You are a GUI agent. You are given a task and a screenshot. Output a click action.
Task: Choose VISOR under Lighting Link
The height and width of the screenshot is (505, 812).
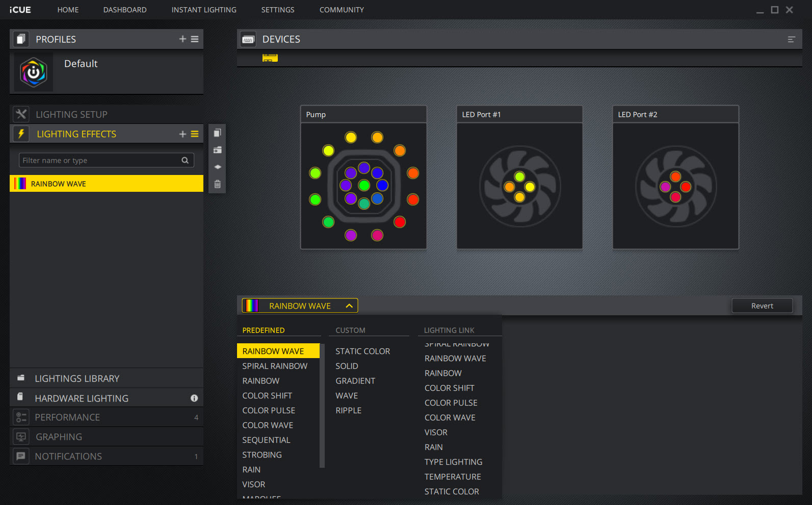pos(436,432)
